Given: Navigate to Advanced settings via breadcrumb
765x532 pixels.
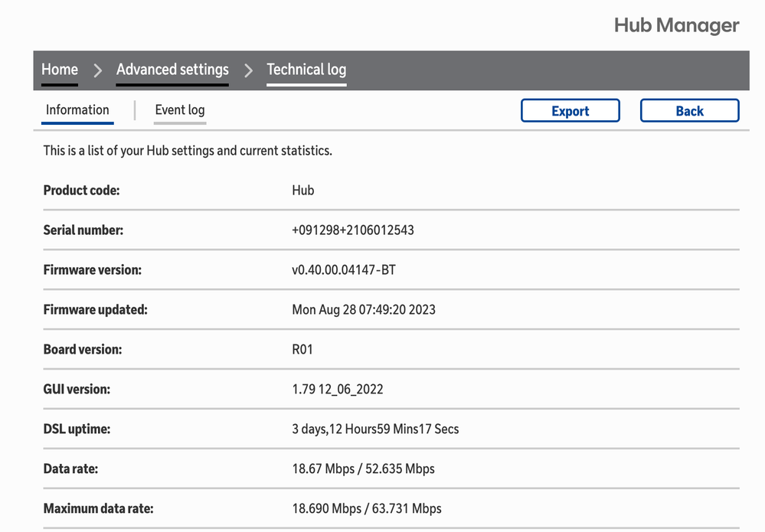Looking at the screenshot, I should coord(172,69).
